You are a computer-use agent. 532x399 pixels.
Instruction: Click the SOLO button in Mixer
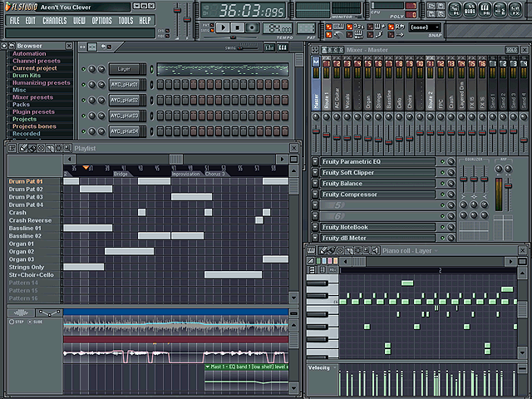coord(512,50)
